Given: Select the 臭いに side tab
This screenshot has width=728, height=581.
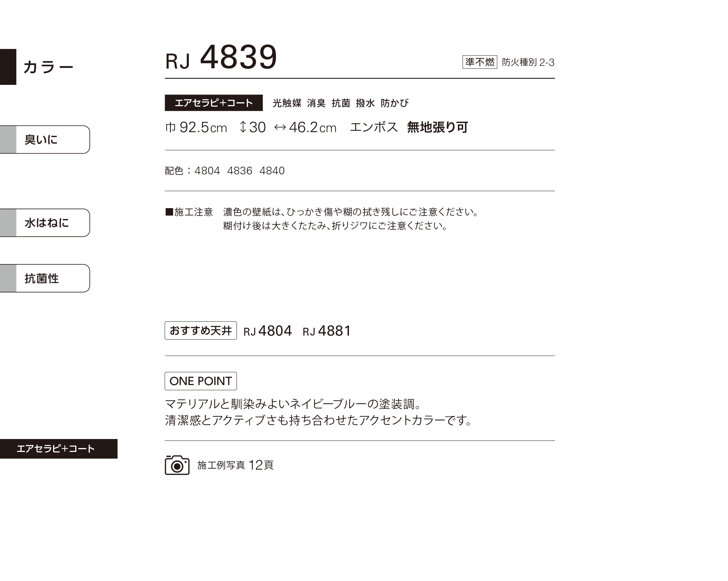Looking at the screenshot, I should [x=45, y=139].
